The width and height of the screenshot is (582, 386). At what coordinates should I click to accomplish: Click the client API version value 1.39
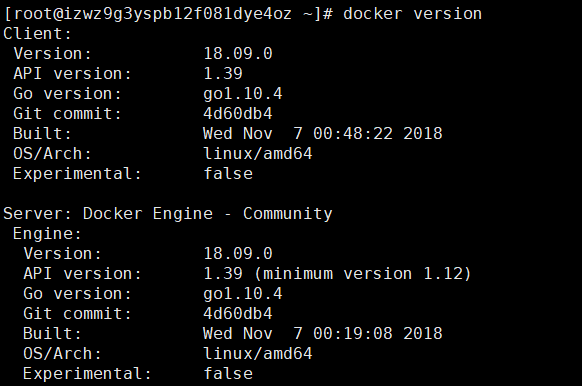223,74
